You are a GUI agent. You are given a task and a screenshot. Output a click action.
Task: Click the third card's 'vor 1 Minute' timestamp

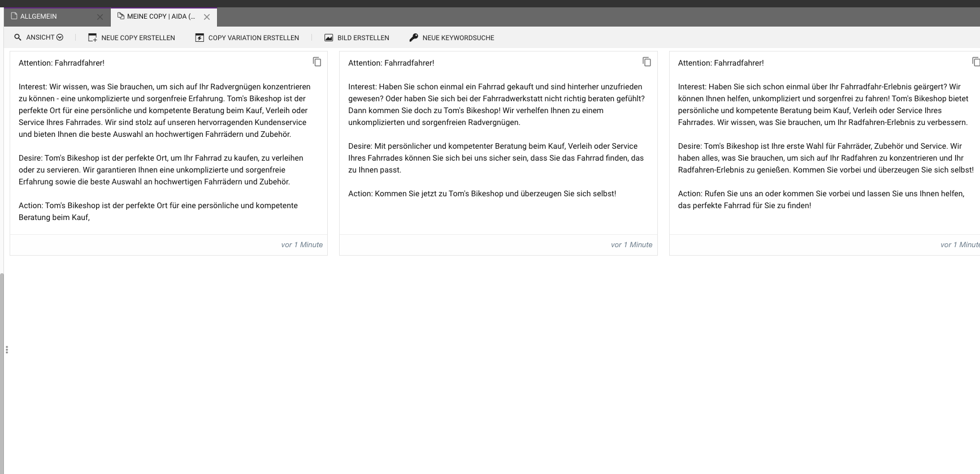coord(959,245)
